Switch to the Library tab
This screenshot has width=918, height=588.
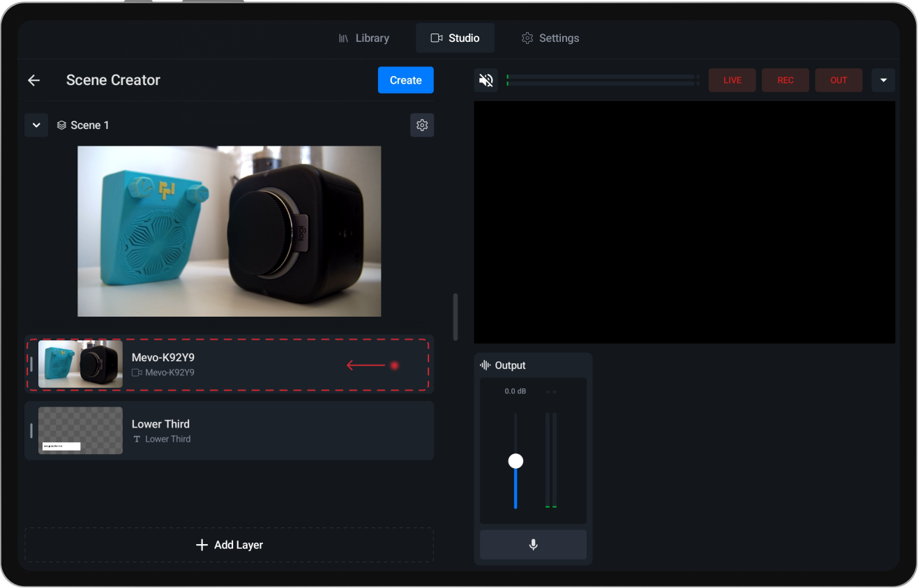(364, 38)
